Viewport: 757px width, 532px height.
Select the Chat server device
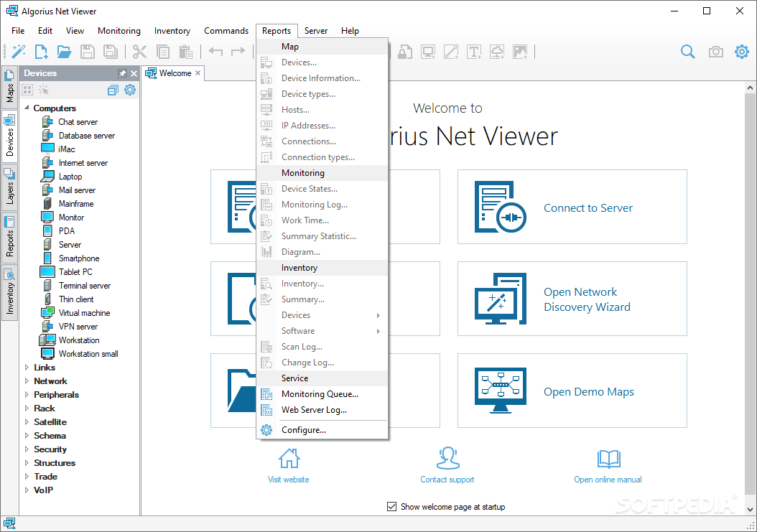78,122
